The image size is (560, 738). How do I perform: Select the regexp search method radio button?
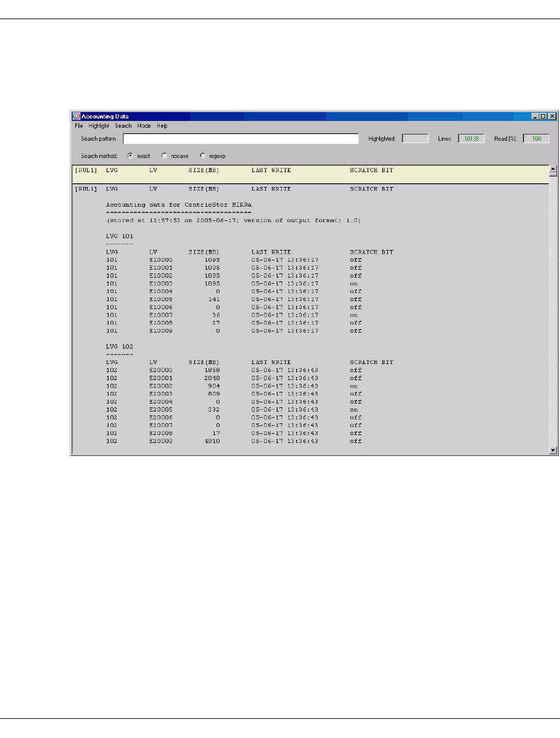click(x=203, y=155)
